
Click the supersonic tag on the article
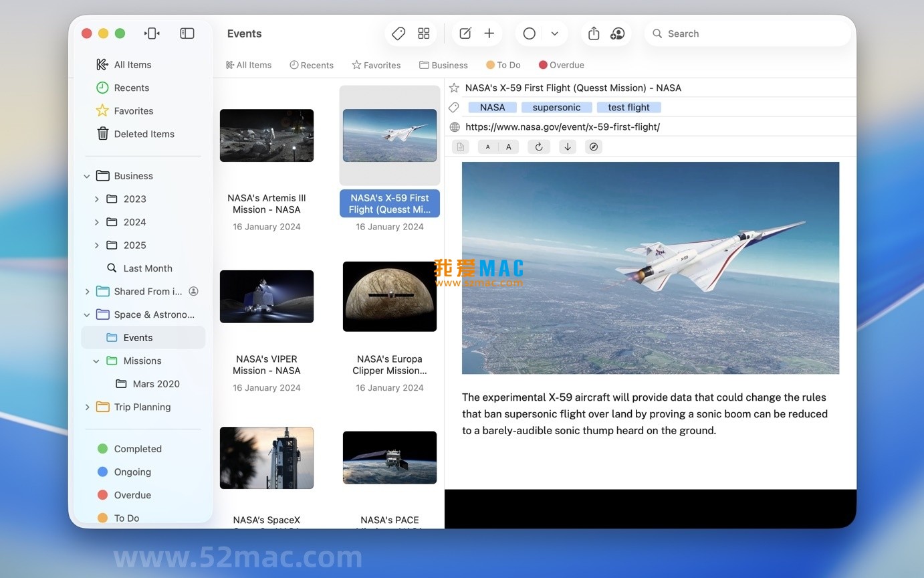pos(556,107)
